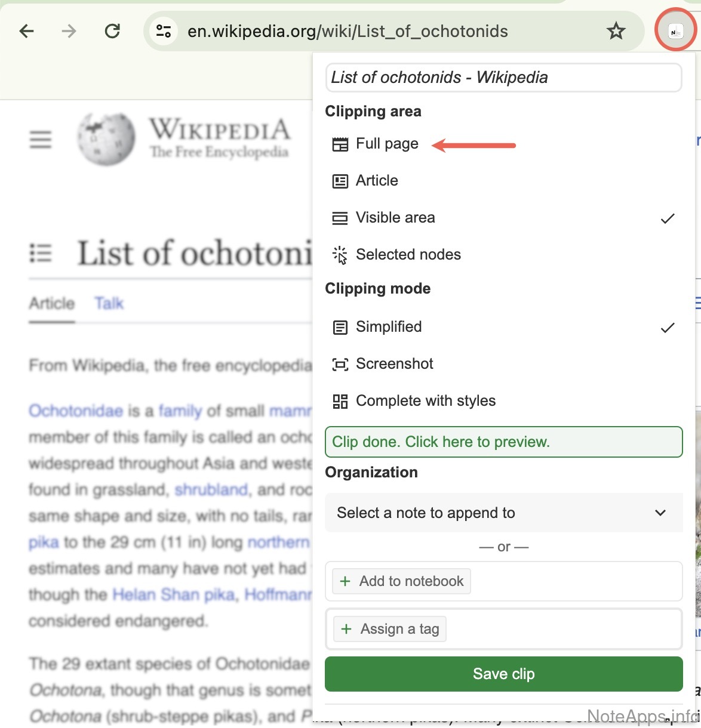Reload the page

coord(112,31)
